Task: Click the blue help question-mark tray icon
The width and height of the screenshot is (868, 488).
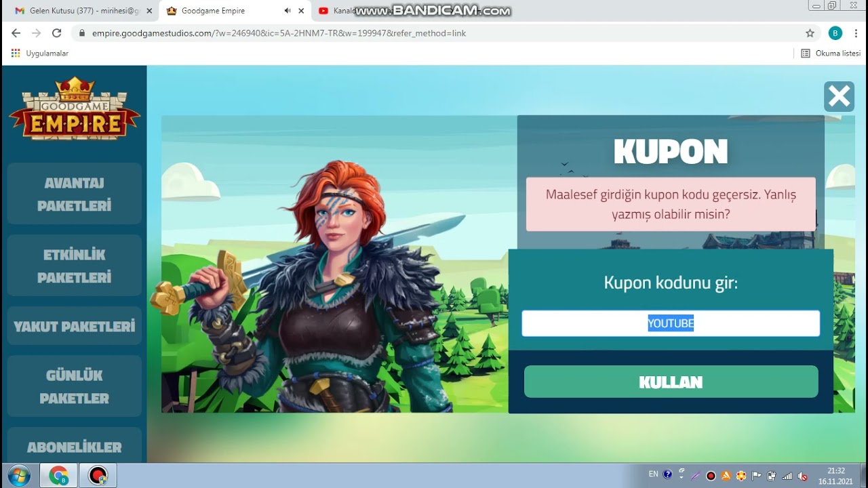Action: [x=667, y=474]
